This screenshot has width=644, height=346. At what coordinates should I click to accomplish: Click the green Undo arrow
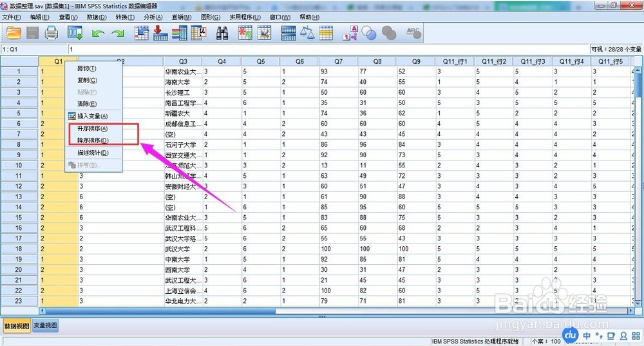98,34
